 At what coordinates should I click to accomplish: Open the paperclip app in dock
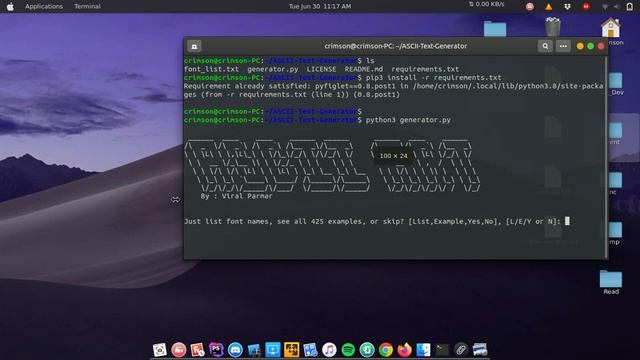461,350
